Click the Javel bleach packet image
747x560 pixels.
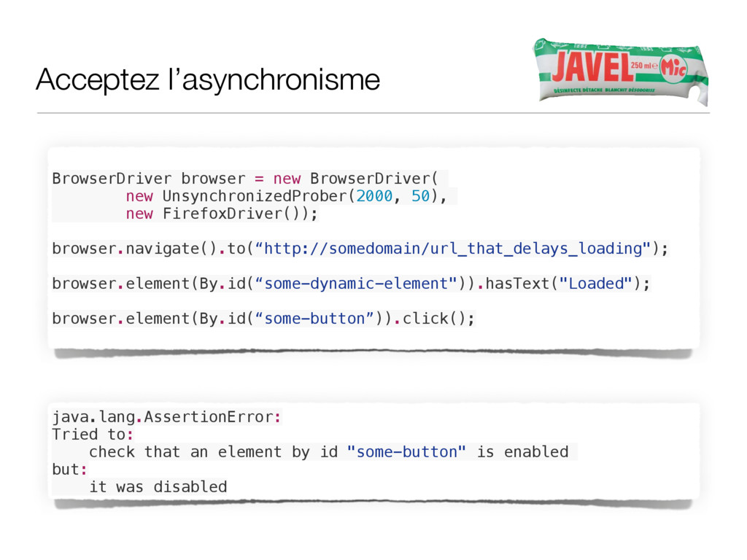[x=621, y=71]
